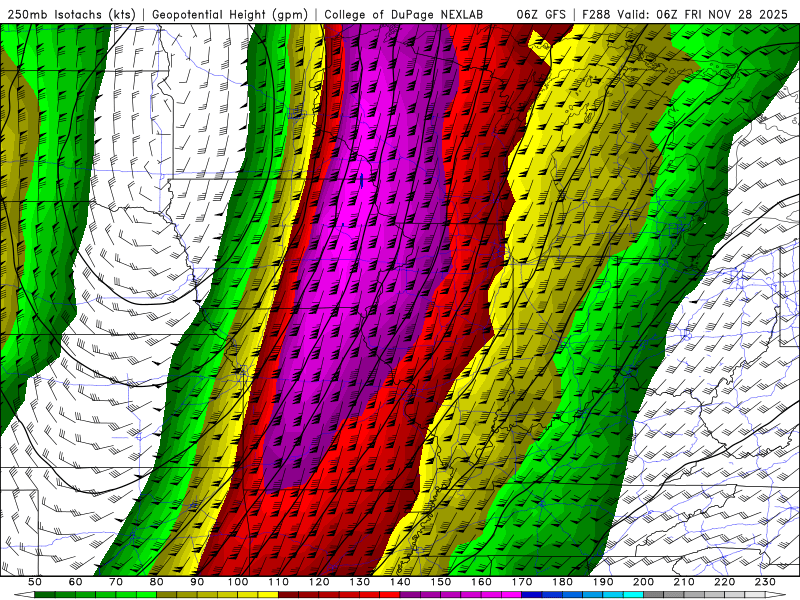Click the 60 label on the color scale
The image size is (800, 600).
pyautogui.click(x=75, y=582)
